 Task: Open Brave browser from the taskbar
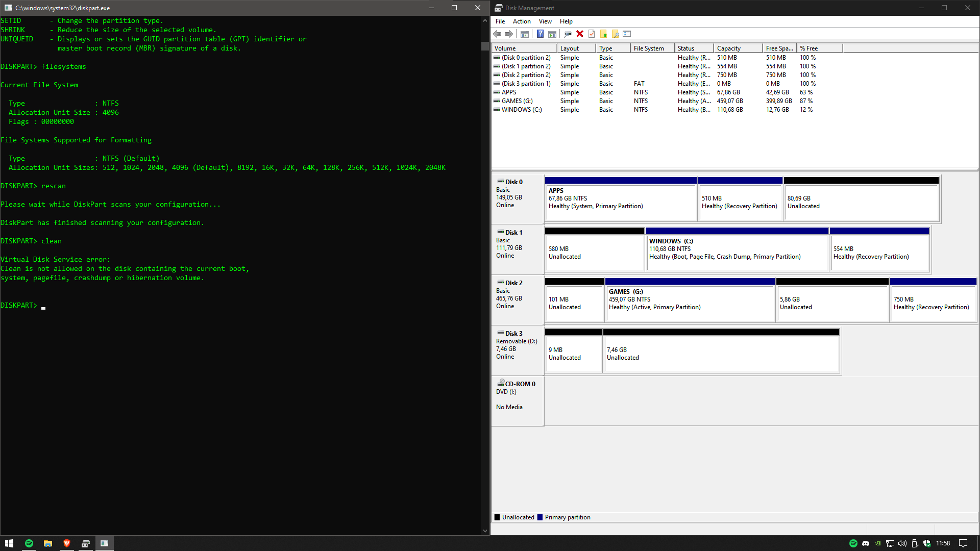pos(67,543)
